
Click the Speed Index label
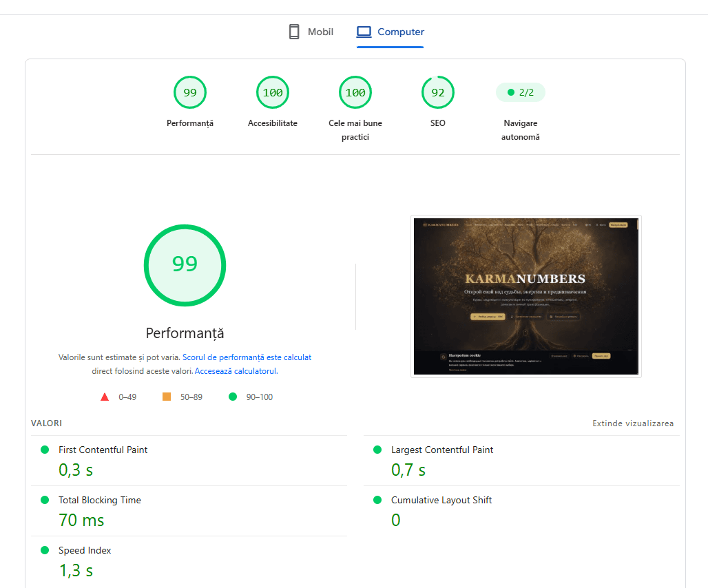(85, 551)
